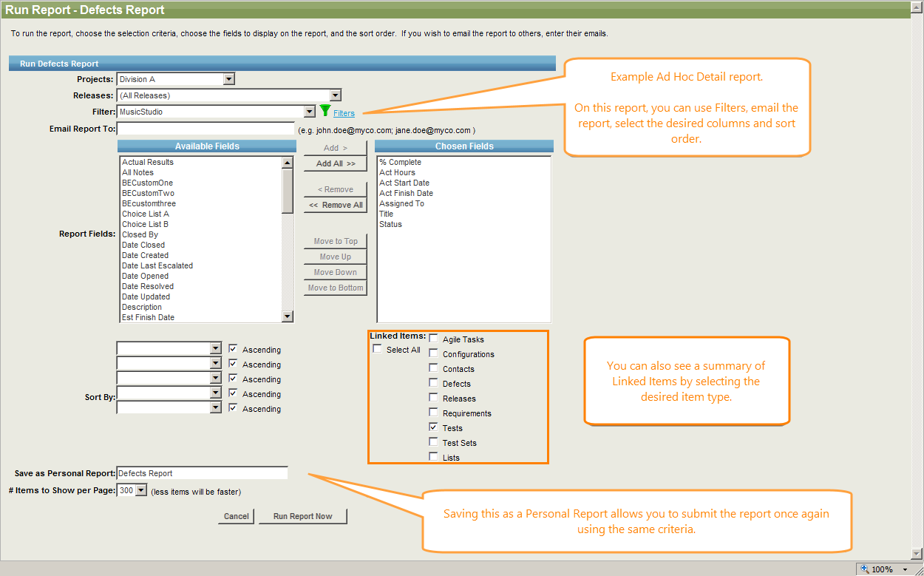The width and height of the screenshot is (924, 576).
Task: Click the green filter funnel icon
Action: coord(325,111)
